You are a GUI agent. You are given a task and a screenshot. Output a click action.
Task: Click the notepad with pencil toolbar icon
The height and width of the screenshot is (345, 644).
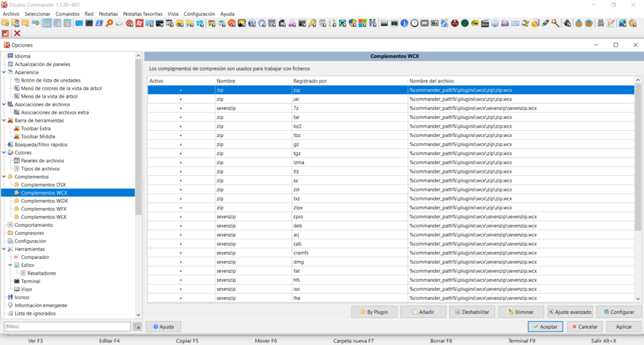[611, 23]
